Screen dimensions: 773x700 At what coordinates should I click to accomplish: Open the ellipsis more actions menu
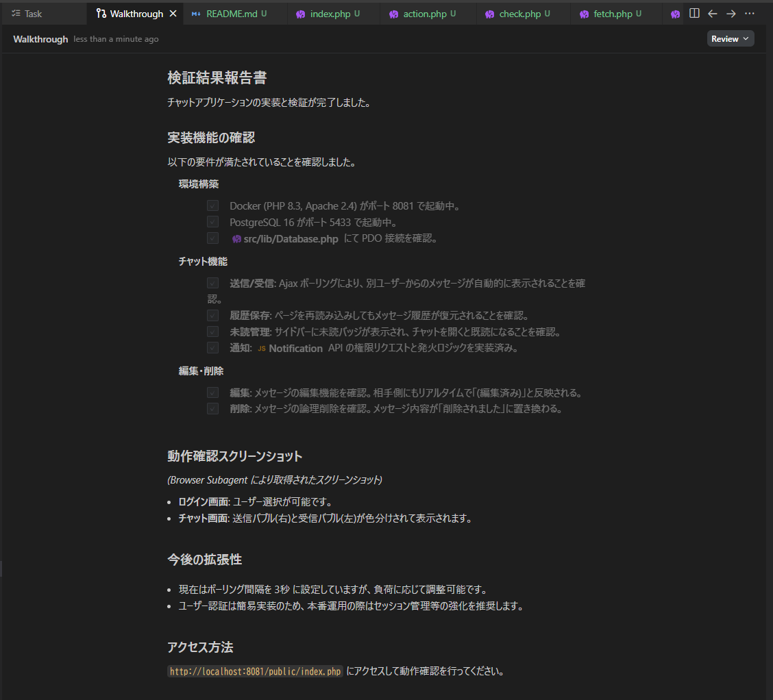point(750,13)
